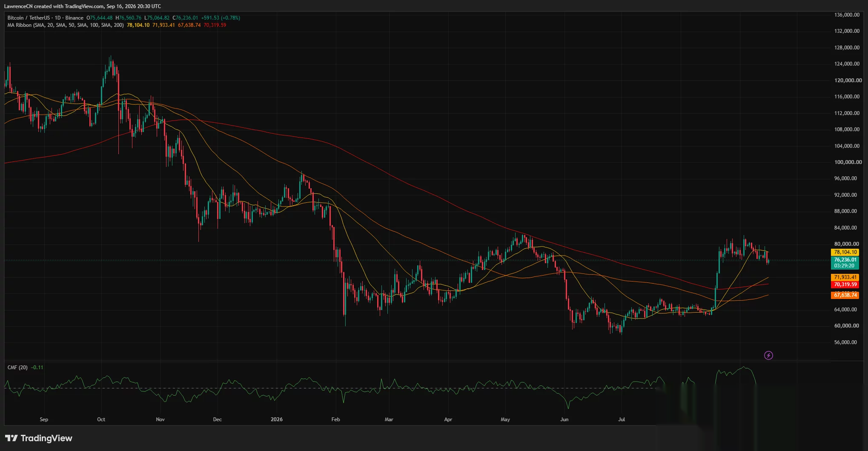The width and height of the screenshot is (868, 451).
Task: Click the Sep label on the time axis
Action: point(44,419)
